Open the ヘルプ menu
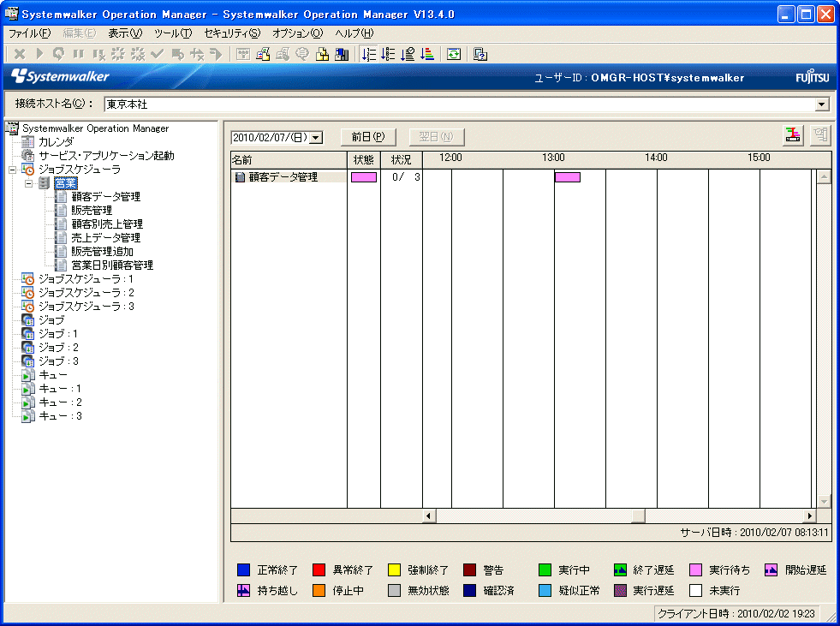 point(354,33)
